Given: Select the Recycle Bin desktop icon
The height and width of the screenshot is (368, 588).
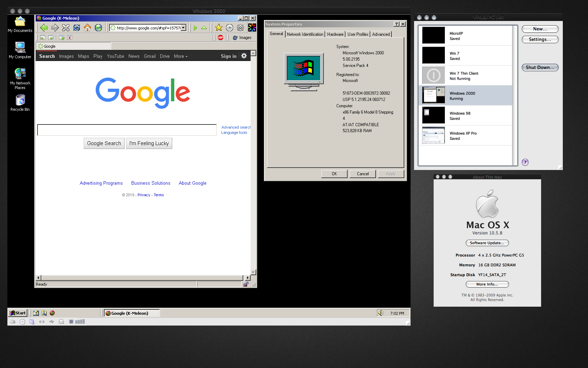Looking at the screenshot, I should point(20,103).
